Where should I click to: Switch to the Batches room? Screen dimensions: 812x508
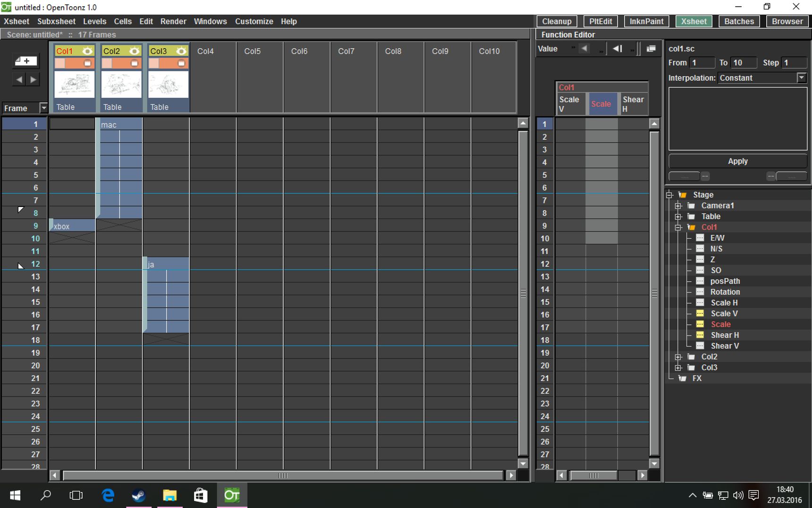tap(739, 21)
